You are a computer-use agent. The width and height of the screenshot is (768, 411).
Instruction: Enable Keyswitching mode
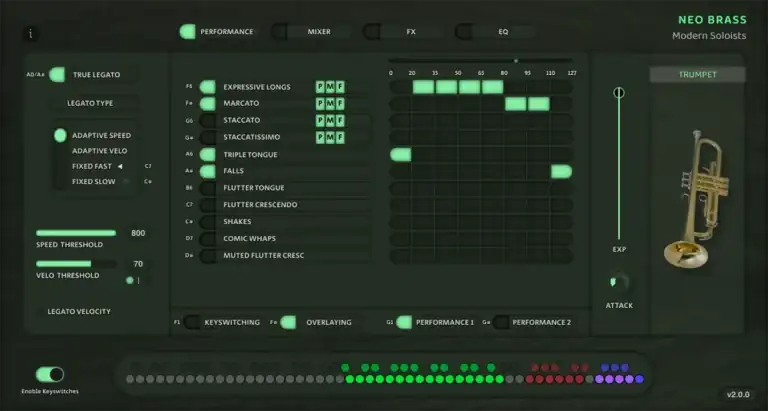point(192,322)
